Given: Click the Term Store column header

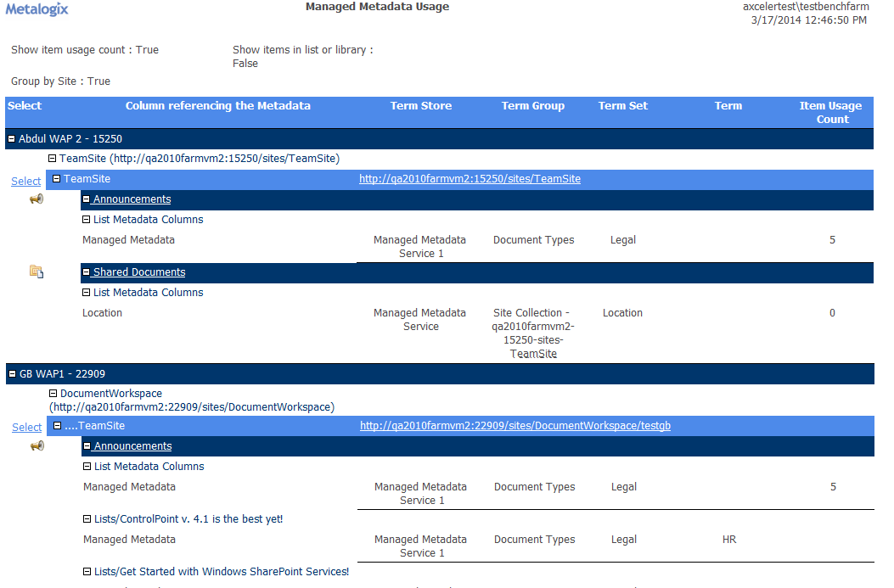Looking at the screenshot, I should pyautogui.click(x=420, y=105).
